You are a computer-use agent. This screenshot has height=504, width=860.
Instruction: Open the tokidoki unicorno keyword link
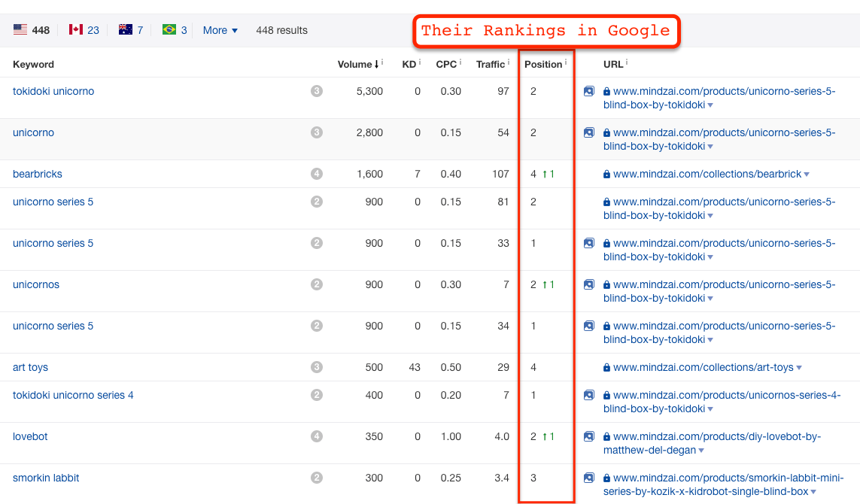pyautogui.click(x=53, y=91)
